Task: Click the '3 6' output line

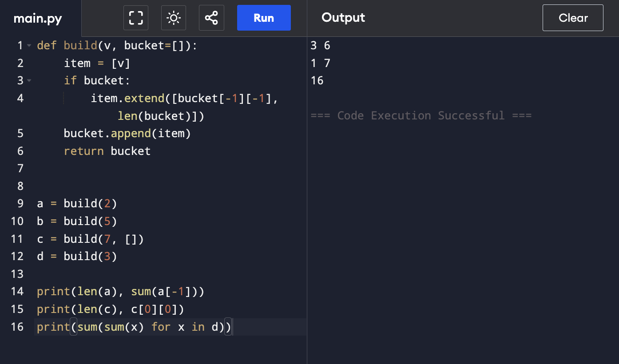Action: click(321, 46)
